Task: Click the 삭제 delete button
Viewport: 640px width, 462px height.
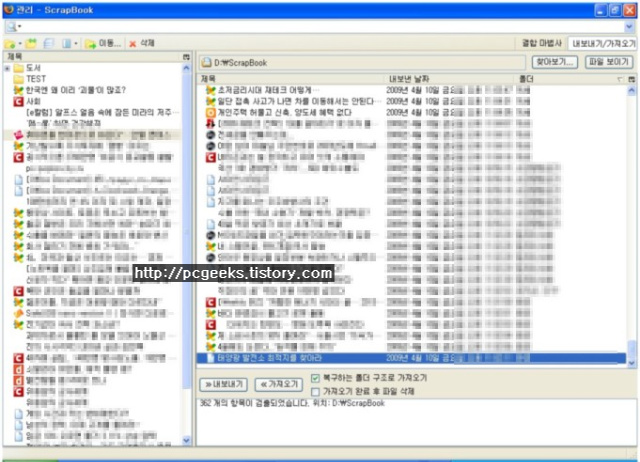Action: (142, 43)
